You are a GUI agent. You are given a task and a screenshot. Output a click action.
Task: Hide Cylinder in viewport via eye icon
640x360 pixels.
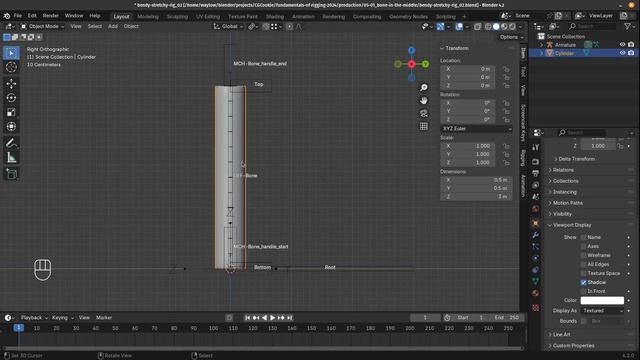pyautogui.click(x=622, y=53)
